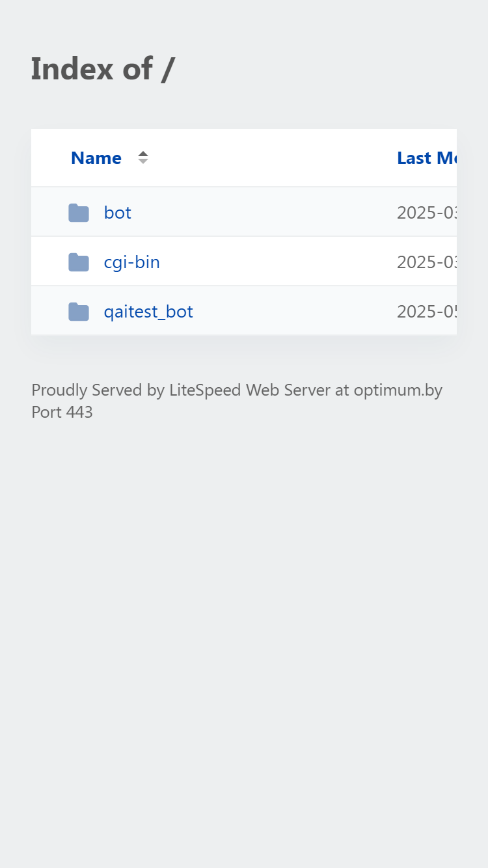
Task: Click the upward sort arrow next to Name
Action: coord(143,154)
